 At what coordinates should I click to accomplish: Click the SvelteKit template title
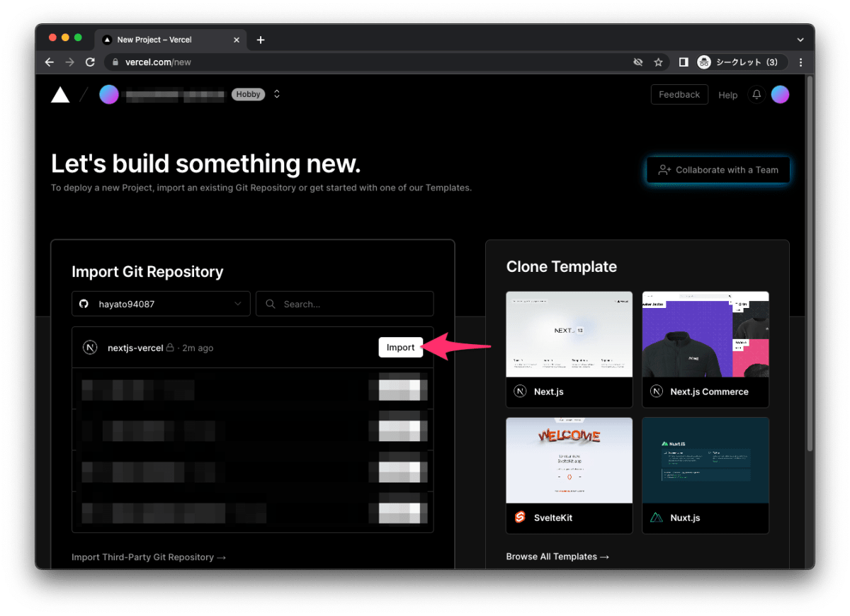[553, 518]
